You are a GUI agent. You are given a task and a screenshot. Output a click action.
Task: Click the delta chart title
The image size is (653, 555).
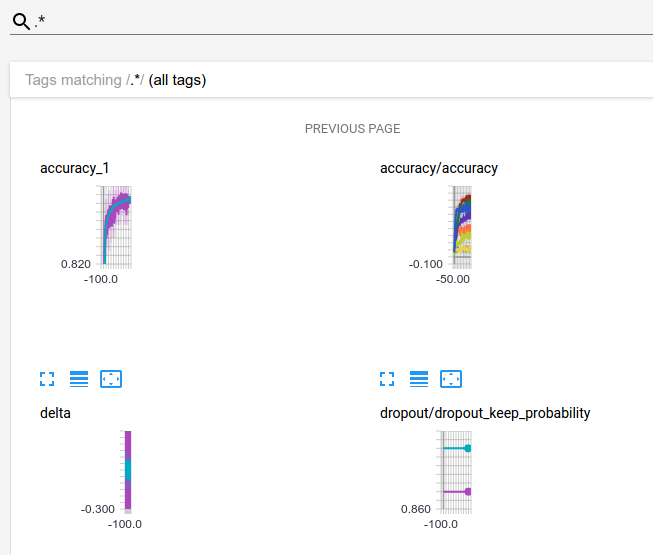55,413
